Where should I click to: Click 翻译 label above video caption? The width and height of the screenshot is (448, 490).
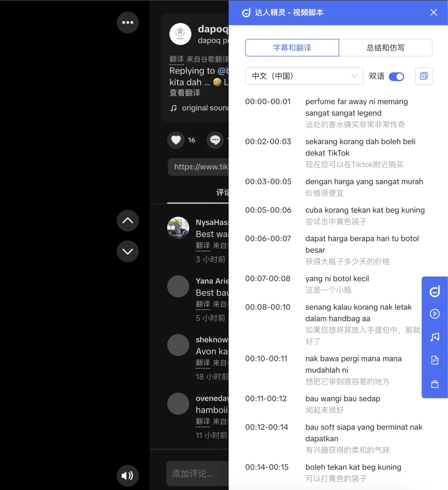coord(176,59)
